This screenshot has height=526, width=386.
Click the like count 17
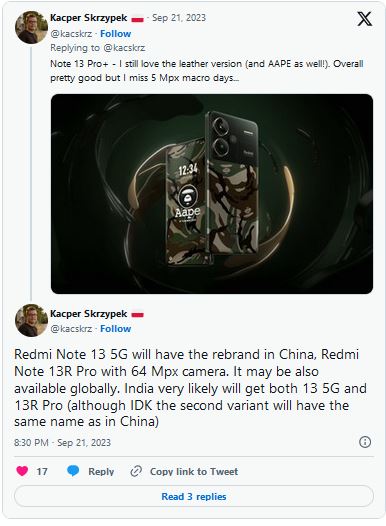[42, 471]
